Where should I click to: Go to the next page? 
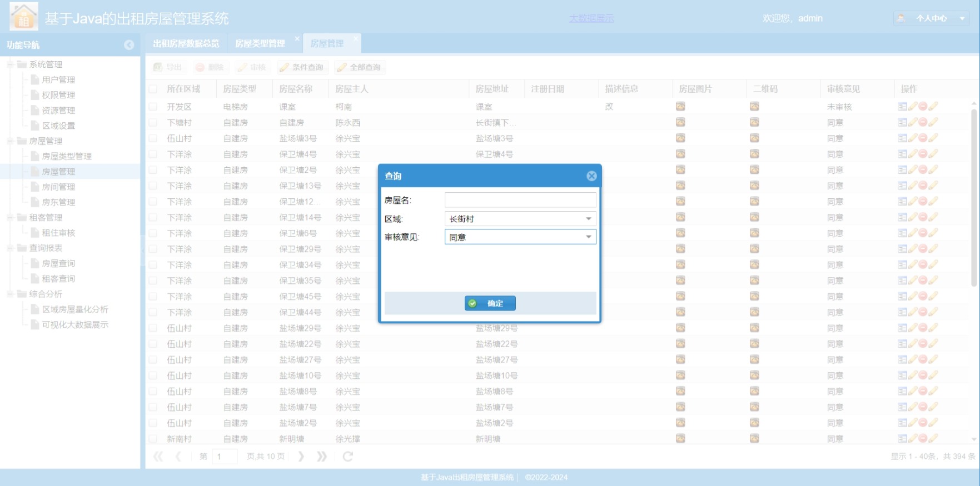[301, 457]
